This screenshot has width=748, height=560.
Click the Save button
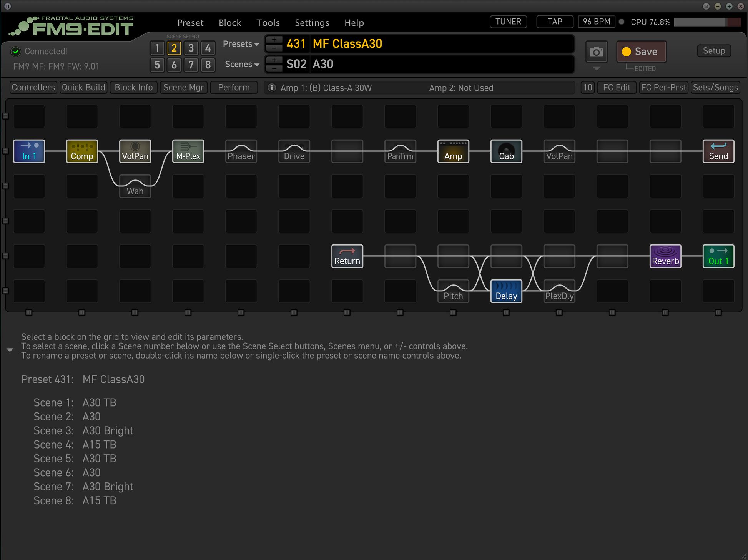coord(641,52)
